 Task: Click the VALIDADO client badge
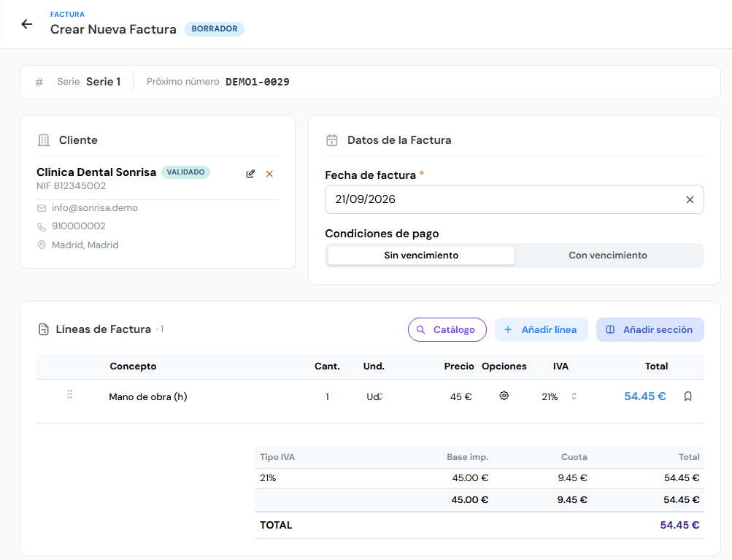coord(185,172)
